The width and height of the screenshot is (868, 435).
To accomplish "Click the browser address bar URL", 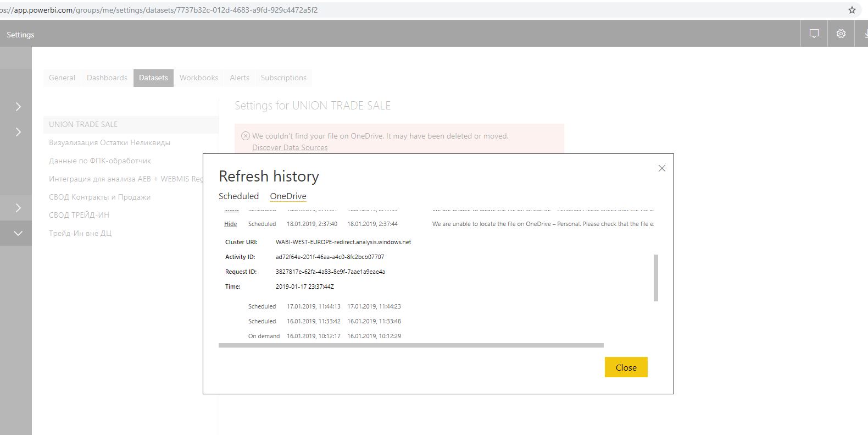I will pyautogui.click(x=159, y=10).
